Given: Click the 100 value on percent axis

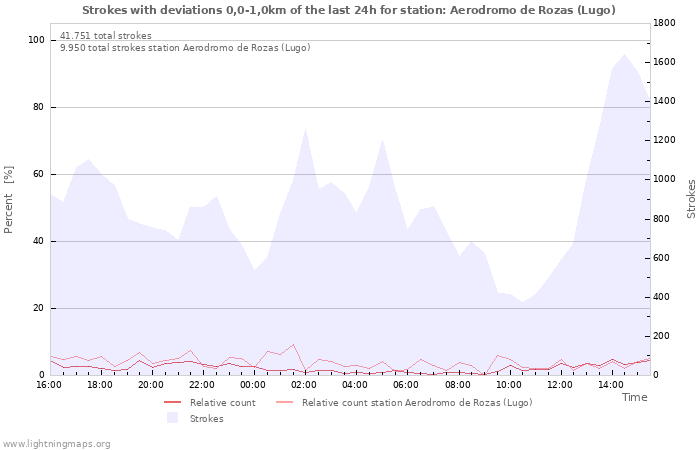Looking at the screenshot, I should pyautogui.click(x=37, y=40).
